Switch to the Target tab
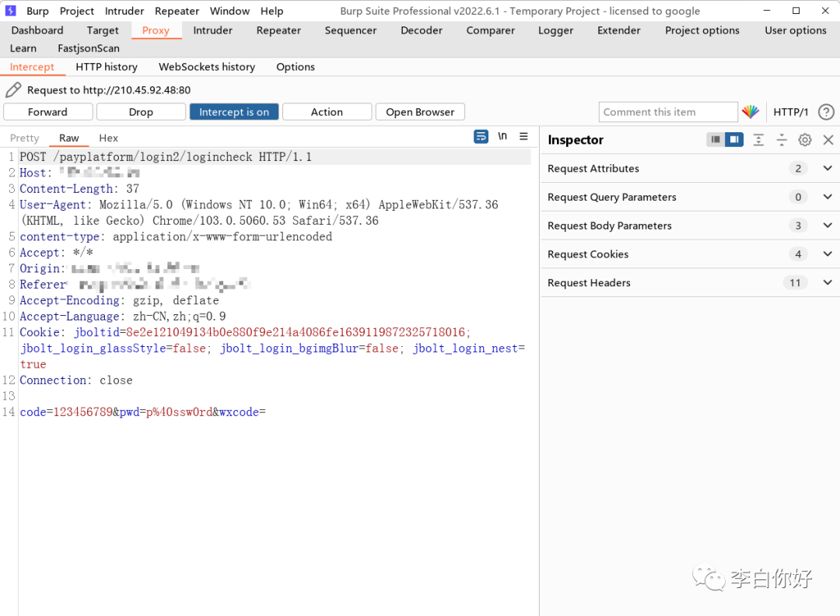The width and height of the screenshot is (840, 616). click(103, 30)
